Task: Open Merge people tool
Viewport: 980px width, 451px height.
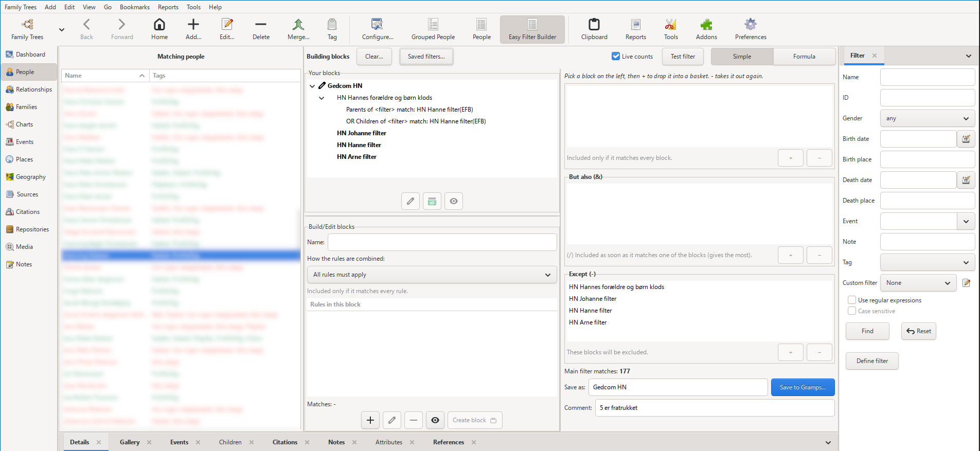Action: click(x=298, y=29)
